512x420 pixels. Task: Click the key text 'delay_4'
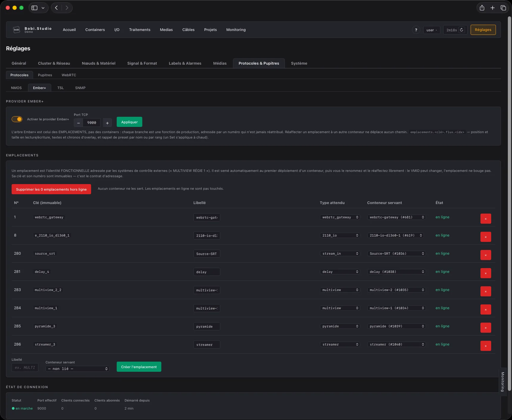(42, 272)
